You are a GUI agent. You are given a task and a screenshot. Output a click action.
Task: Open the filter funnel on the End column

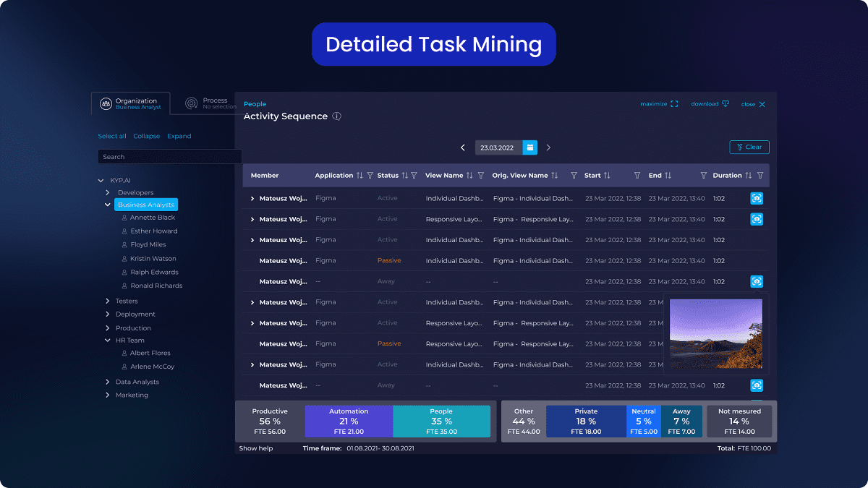tap(702, 175)
